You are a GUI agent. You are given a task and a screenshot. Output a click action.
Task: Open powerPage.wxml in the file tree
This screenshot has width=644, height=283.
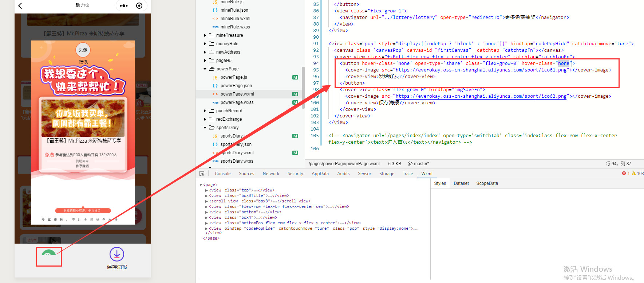tap(237, 94)
